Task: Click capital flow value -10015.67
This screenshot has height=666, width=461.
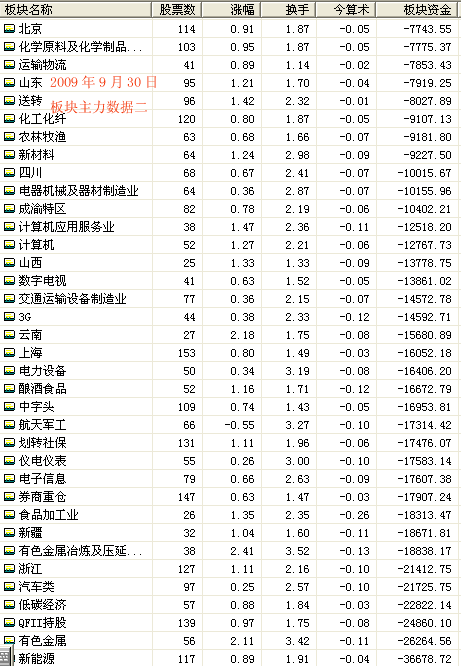Action: coord(424,173)
